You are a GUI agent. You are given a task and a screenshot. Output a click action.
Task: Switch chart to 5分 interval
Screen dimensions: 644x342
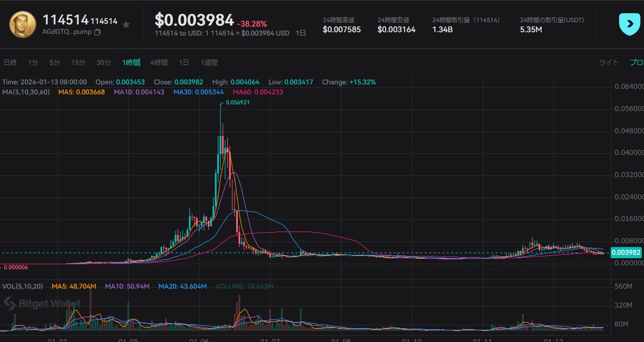(54, 63)
